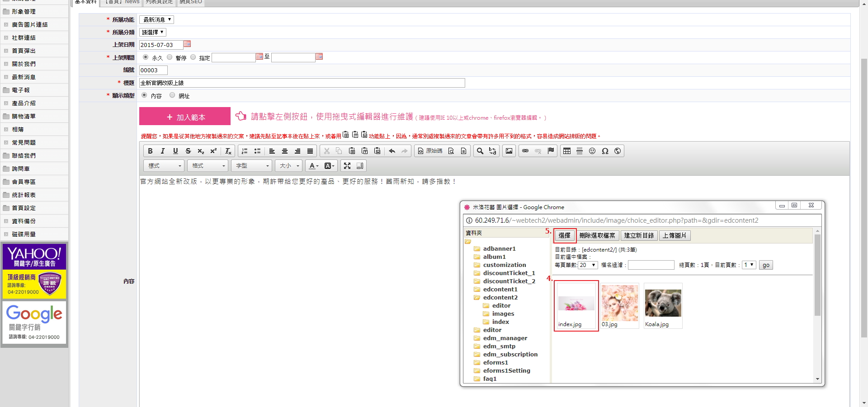
Task: Open the smiley emoticon picker
Action: (x=592, y=151)
